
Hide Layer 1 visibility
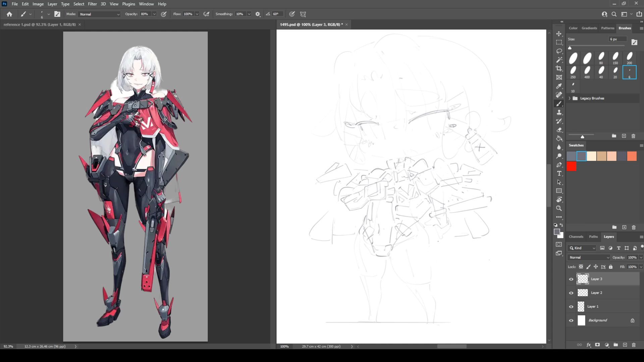(571, 307)
